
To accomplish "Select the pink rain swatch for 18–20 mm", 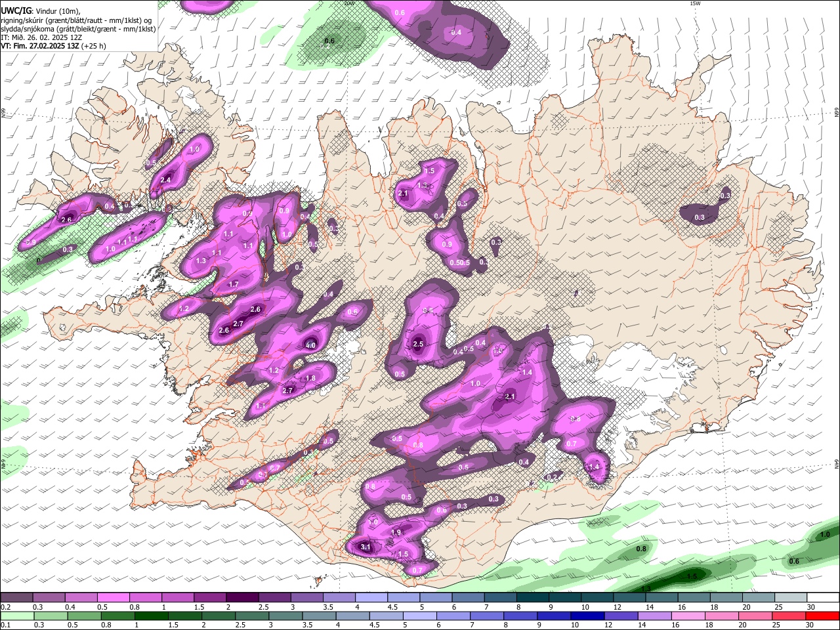I will coord(721,616).
